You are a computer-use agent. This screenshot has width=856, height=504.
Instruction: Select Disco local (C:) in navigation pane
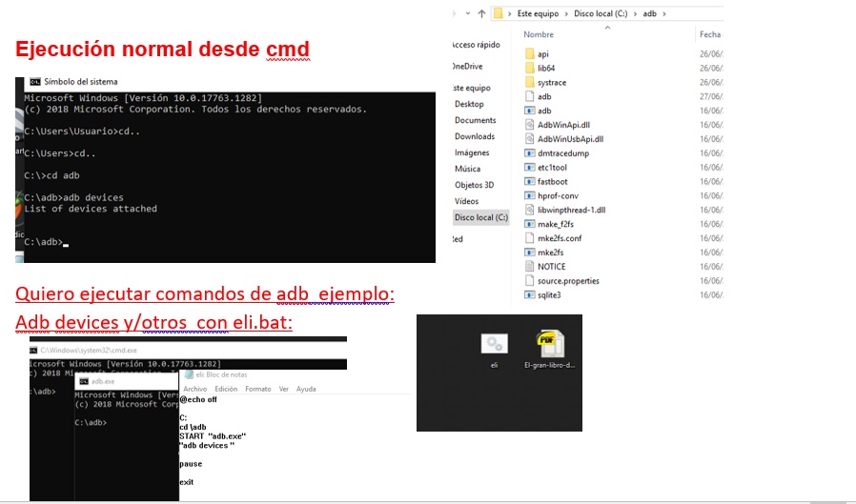pos(481,217)
